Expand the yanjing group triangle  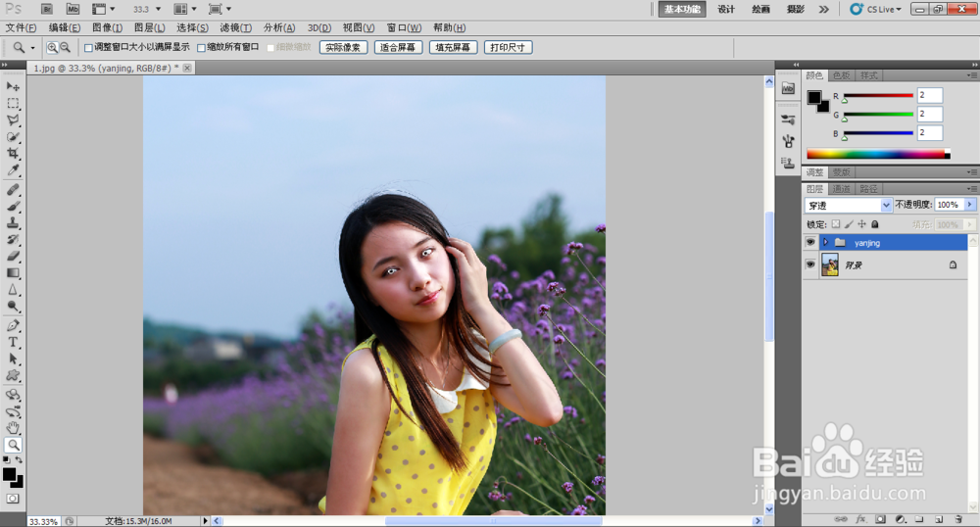[x=825, y=242]
